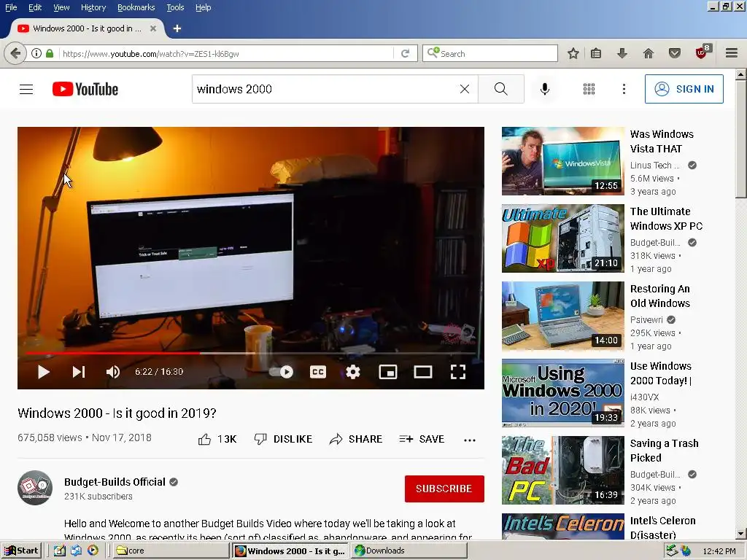
Task: Submit search with magnifier button
Action: [x=500, y=89]
